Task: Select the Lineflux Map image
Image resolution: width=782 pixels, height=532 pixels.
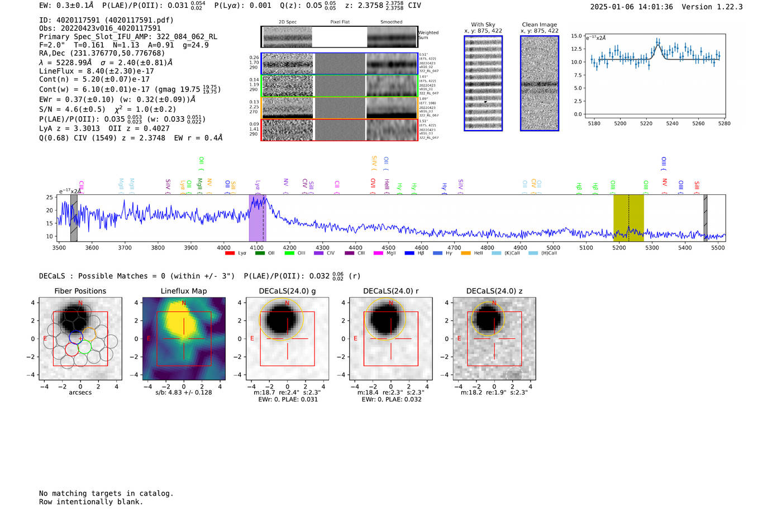Action: click(184, 339)
